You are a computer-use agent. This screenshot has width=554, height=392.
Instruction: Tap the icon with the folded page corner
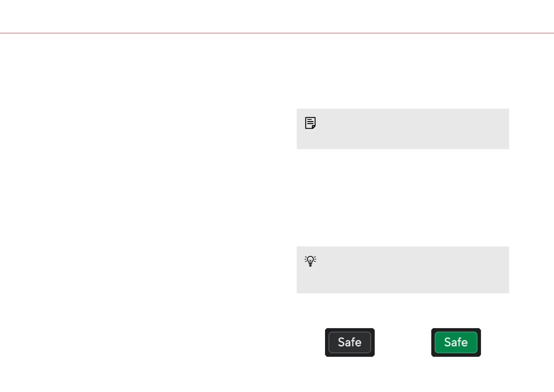310,123
